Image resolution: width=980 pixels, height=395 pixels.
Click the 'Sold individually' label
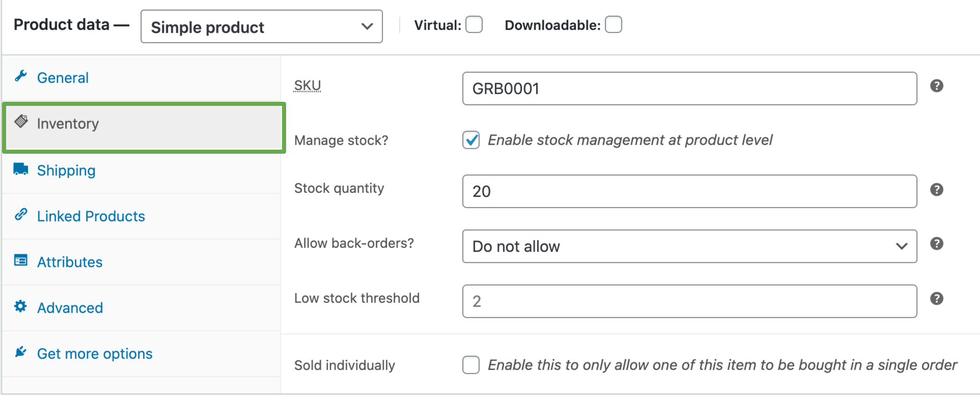[345, 365]
